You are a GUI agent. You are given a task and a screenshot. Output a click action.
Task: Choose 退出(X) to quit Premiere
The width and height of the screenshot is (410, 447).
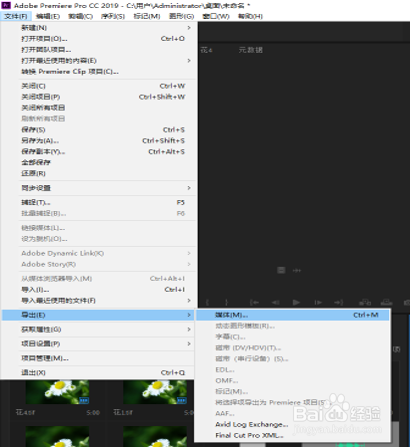coord(98,373)
